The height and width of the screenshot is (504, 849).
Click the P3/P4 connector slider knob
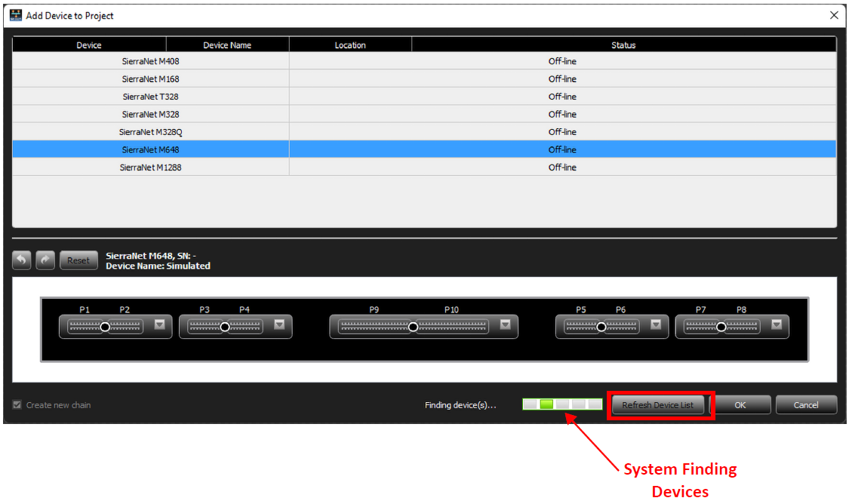(x=225, y=327)
